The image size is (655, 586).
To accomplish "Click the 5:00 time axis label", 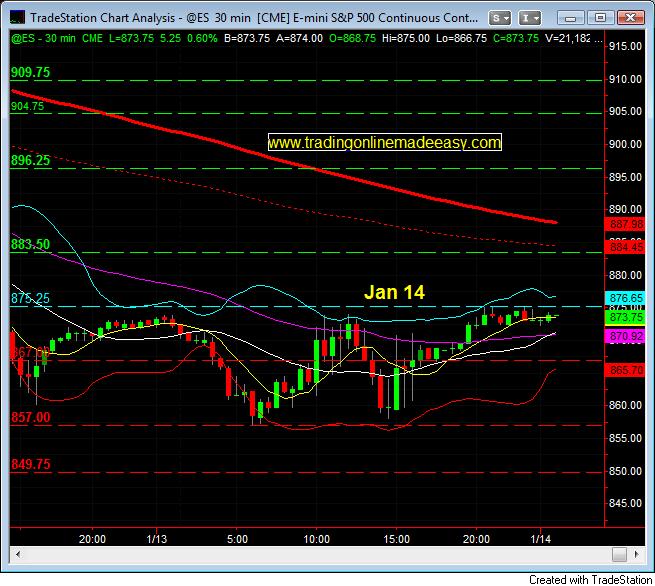I will coord(237,539).
